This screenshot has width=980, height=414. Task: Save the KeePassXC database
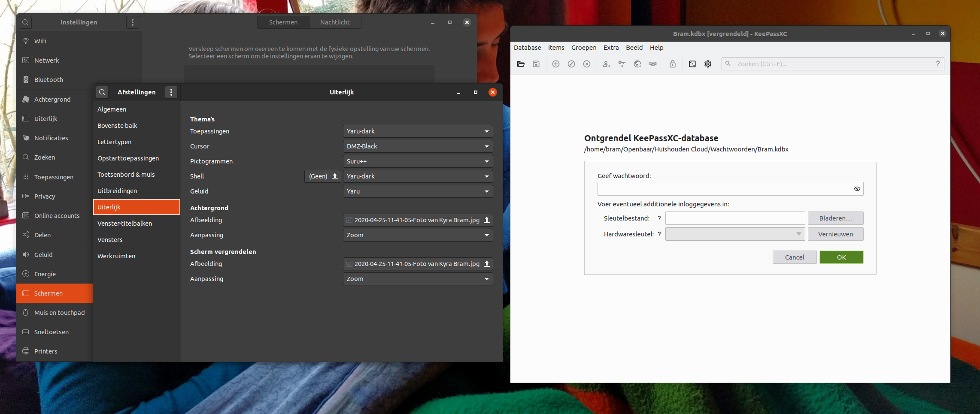coord(536,64)
